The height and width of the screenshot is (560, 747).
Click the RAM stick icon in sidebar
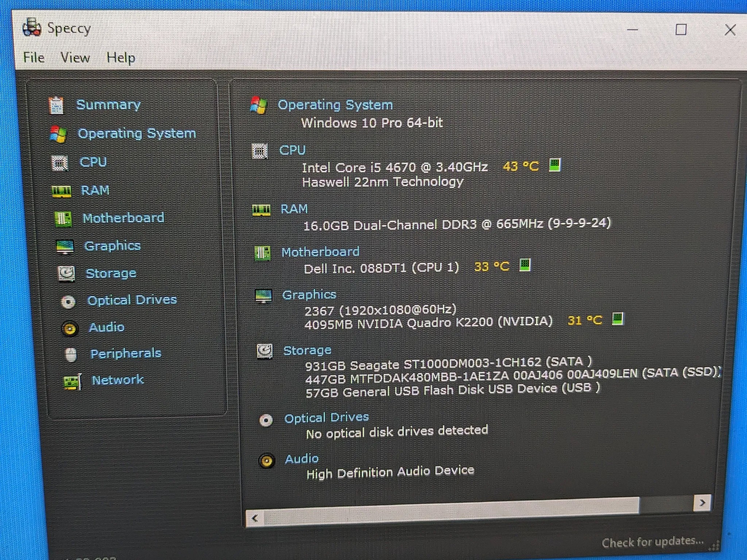pyautogui.click(x=62, y=191)
